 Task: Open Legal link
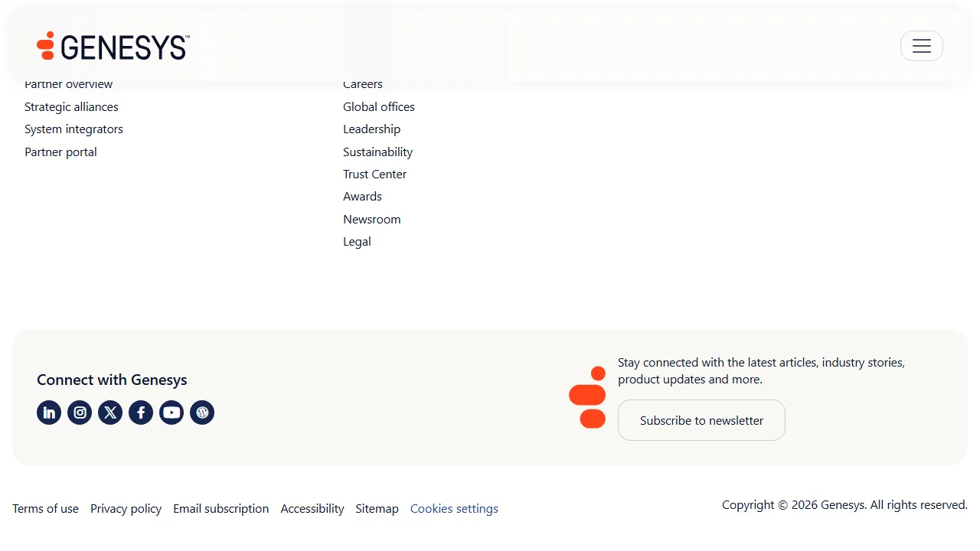(x=357, y=241)
